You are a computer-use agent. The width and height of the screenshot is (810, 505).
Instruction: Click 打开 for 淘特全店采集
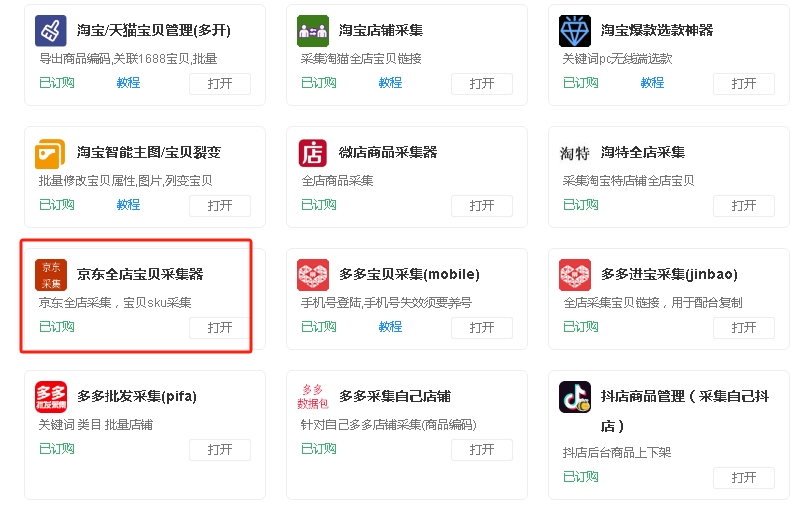(x=744, y=206)
